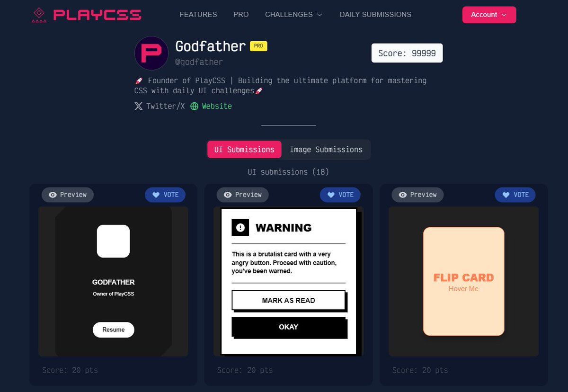Preview the Flip Card submission
Screen dimensions: 568x392
417,195
